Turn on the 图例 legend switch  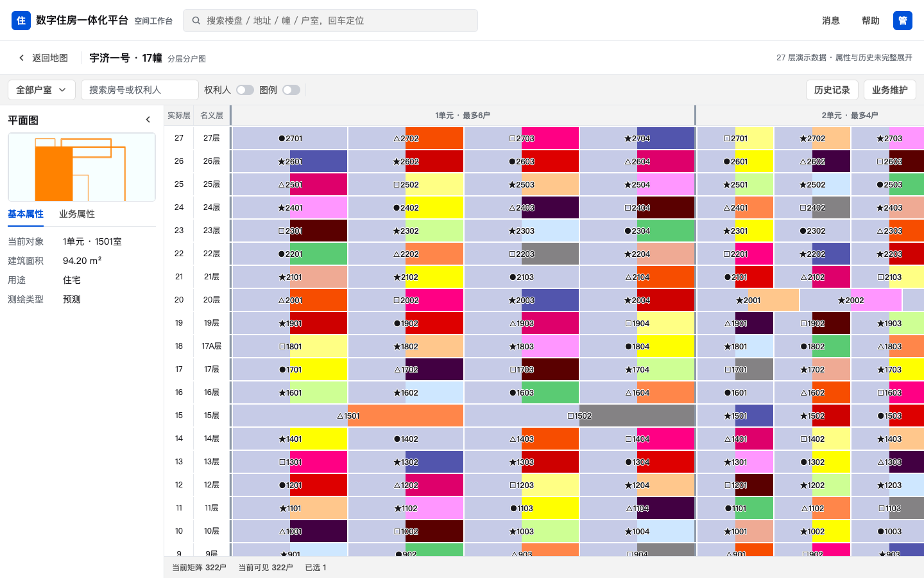[291, 90]
